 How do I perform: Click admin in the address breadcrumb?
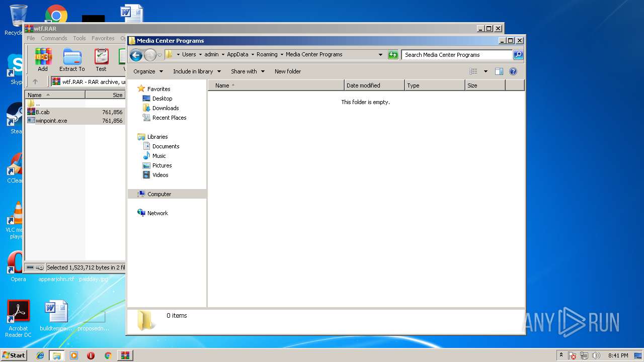click(211, 54)
